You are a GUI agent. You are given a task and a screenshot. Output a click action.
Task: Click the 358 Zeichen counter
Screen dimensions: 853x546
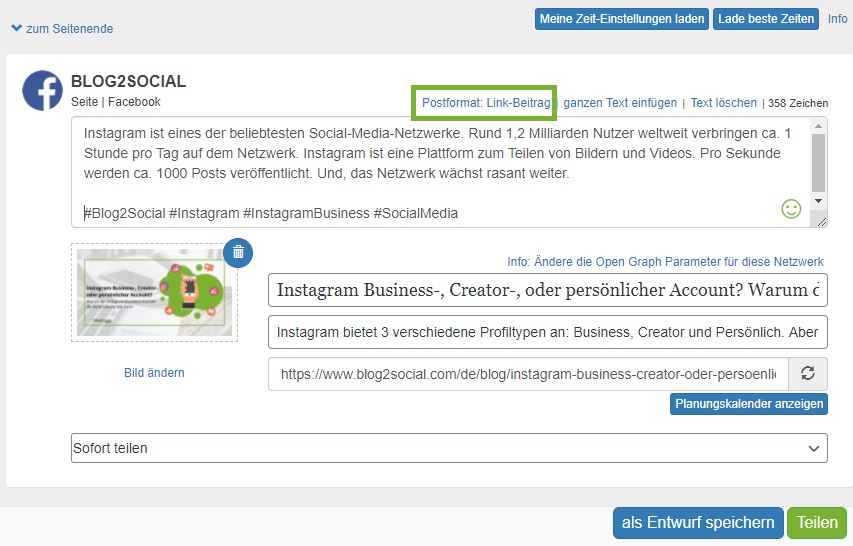click(x=798, y=103)
